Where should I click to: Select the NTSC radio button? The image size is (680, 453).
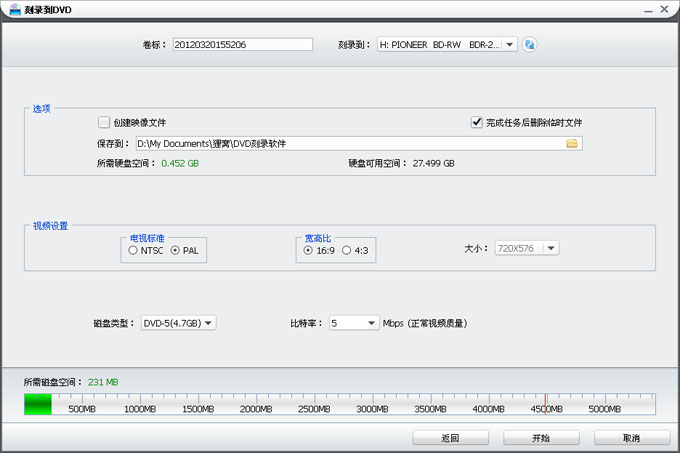coord(133,251)
